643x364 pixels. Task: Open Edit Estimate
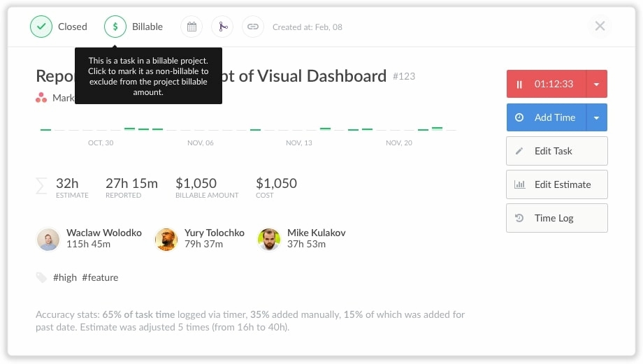557,184
